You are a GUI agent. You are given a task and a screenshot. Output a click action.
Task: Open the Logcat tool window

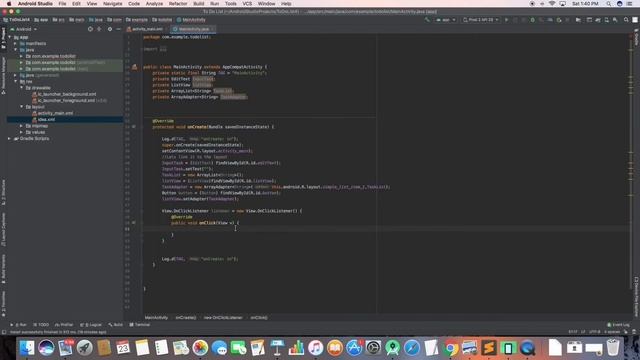pos(91,325)
